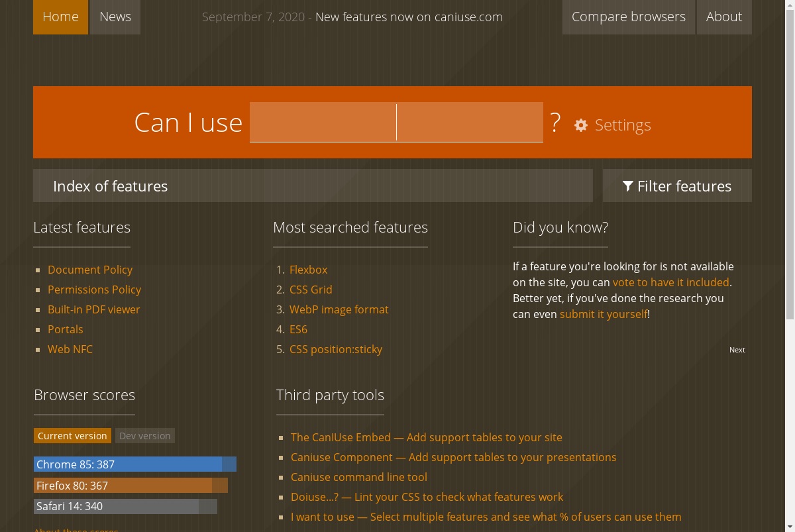Switch to Dev version scores
795x532 pixels.
click(145, 436)
